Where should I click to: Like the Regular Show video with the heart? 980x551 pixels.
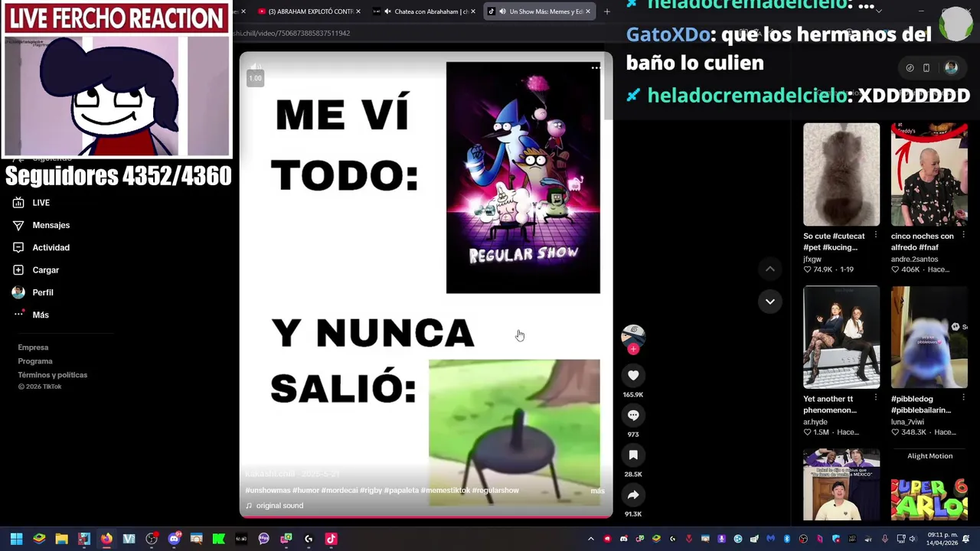coord(633,375)
